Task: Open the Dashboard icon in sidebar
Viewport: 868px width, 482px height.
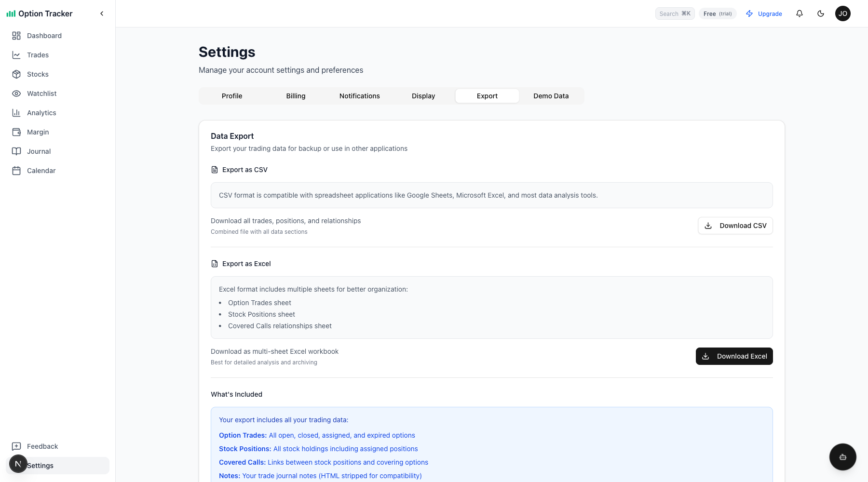Action: click(x=16, y=36)
